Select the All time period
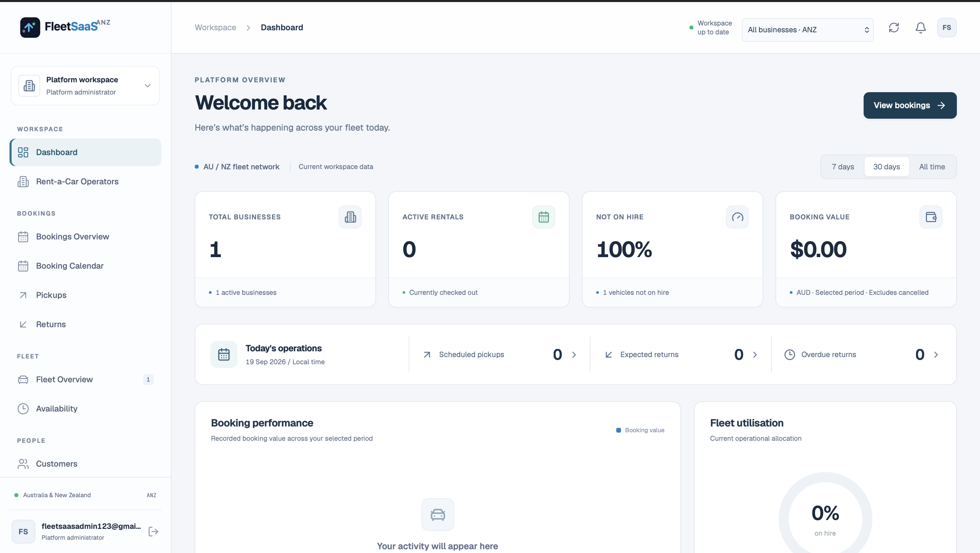Image resolution: width=980 pixels, height=553 pixels. point(932,167)
